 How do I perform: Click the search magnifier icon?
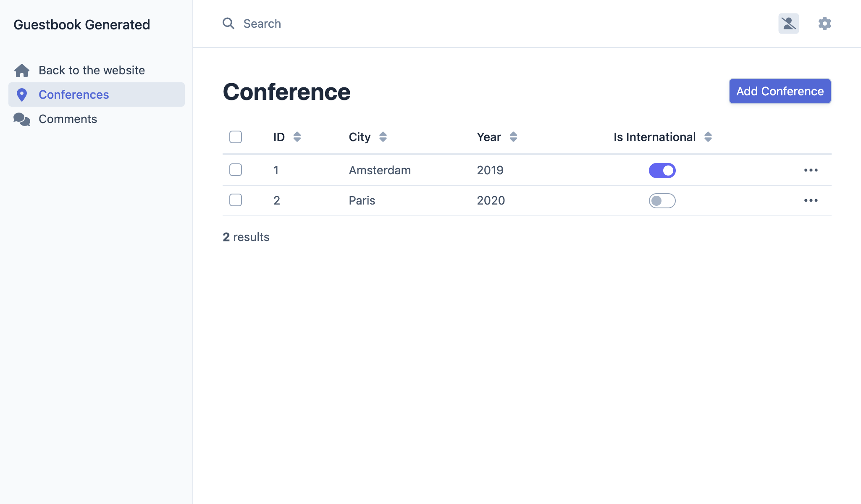coord(228,24)
